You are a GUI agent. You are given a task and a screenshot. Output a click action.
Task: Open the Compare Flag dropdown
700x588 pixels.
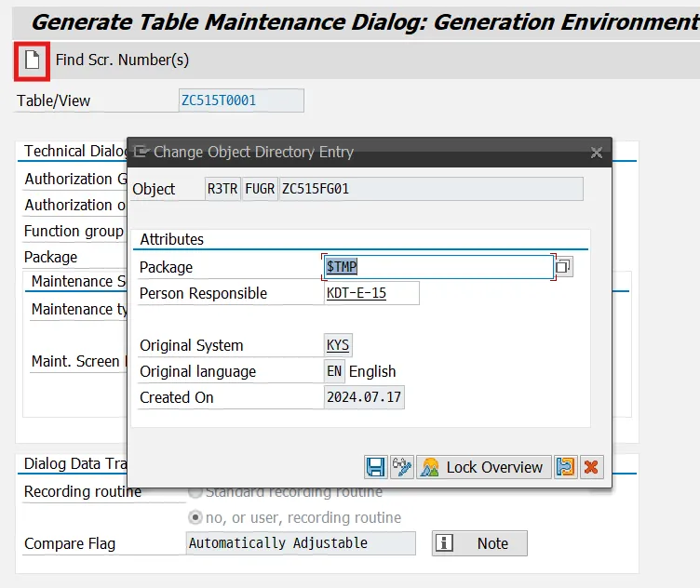[x=301, y=543]
